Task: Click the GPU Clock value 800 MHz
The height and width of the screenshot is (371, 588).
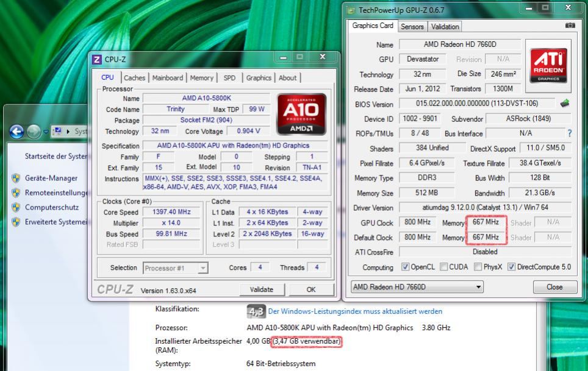Action: 417,222
